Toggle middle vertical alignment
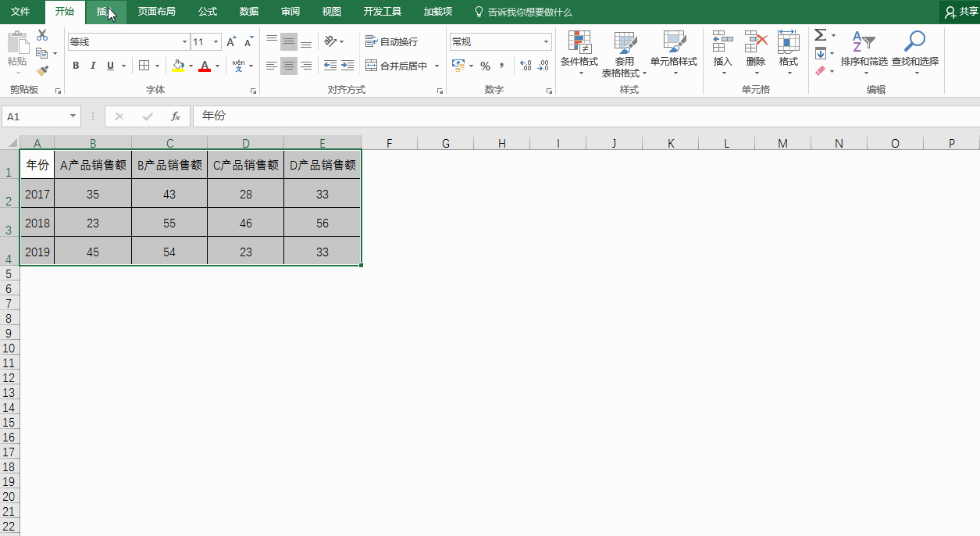Image resolution: width=980 pixels, height=536 pixels. (x=289, y=41)
